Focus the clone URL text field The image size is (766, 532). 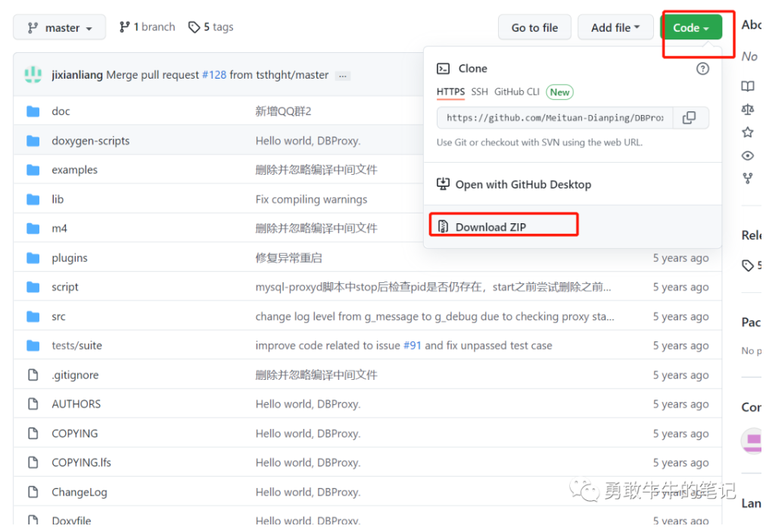tap(555, 118)
